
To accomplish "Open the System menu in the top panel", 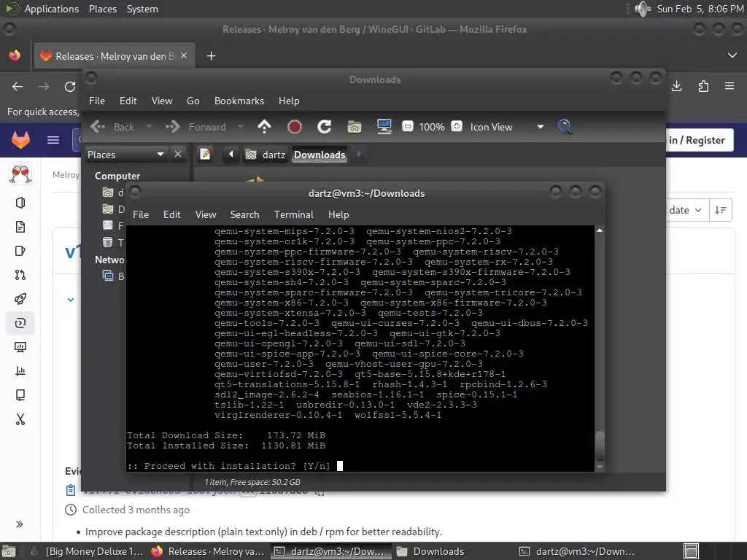I will click(x=142, y=9).
